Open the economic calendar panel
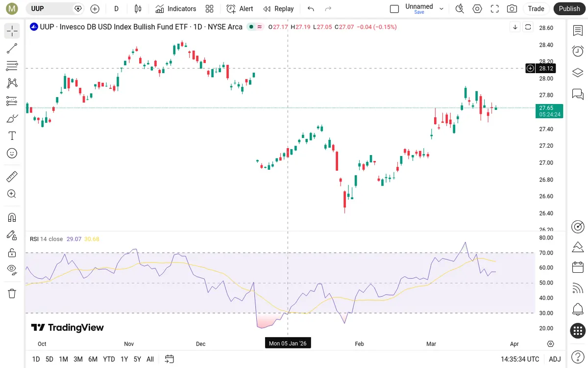Image resolution: width=588 pixels, height=368 pixels. (578, 267)
